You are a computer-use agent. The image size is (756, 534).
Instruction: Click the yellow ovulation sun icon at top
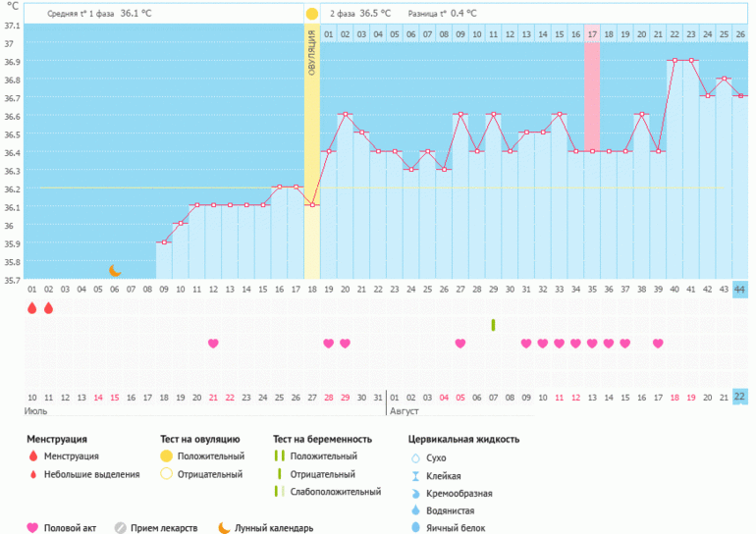tap(311, 14)
